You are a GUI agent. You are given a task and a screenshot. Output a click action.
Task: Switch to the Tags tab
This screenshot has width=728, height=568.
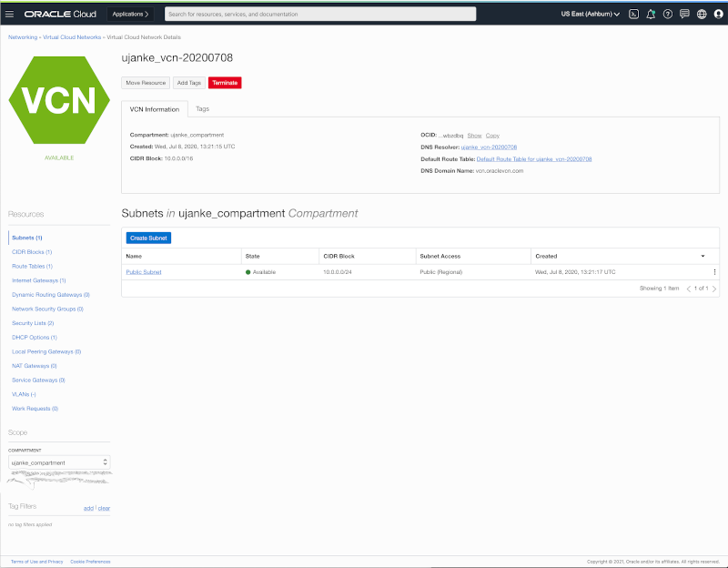pos(202,108)
